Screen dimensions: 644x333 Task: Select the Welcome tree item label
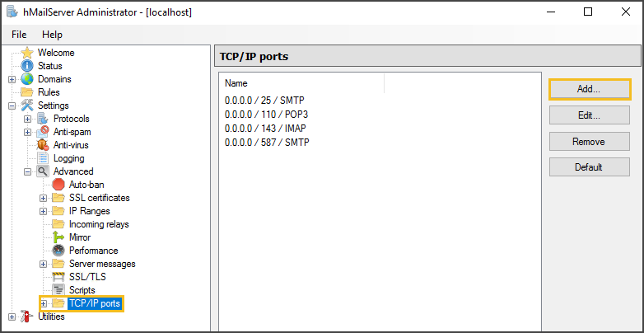pos(56,53)
